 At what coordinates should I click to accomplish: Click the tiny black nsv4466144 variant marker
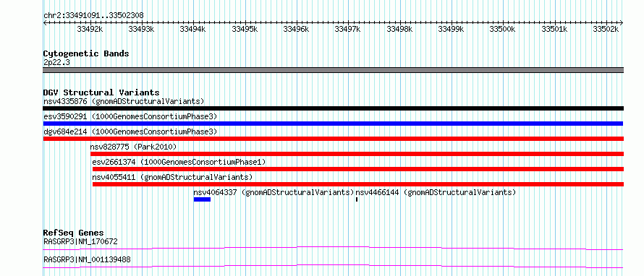pos(357,199)
